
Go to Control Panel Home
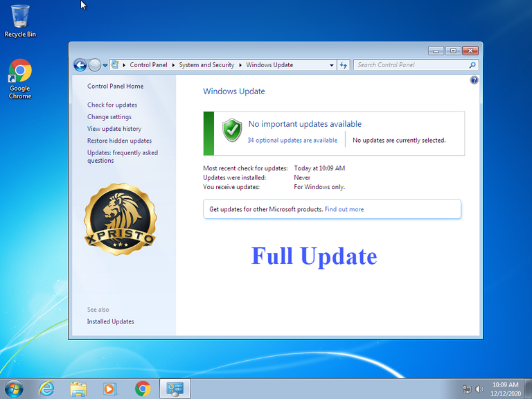pyautogui.click(x=116, y=86)
